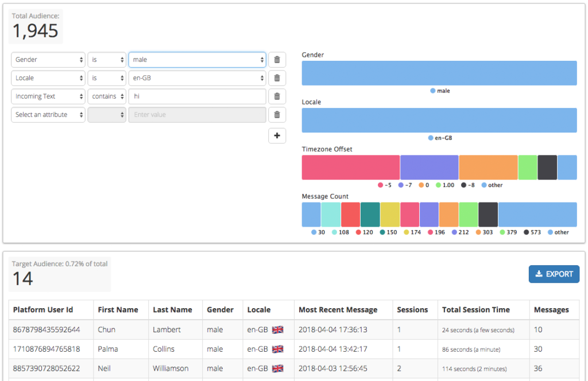Screen dimensions: 588x381
Task: Change the operator on the Locale filter
Action: 107,78
